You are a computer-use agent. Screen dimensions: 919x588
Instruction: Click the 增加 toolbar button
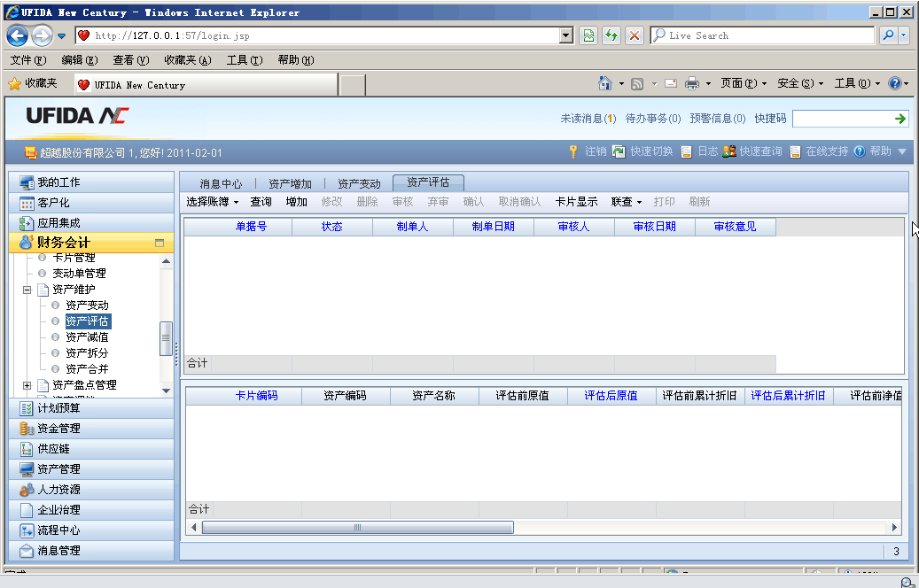[x=297, y=202]
